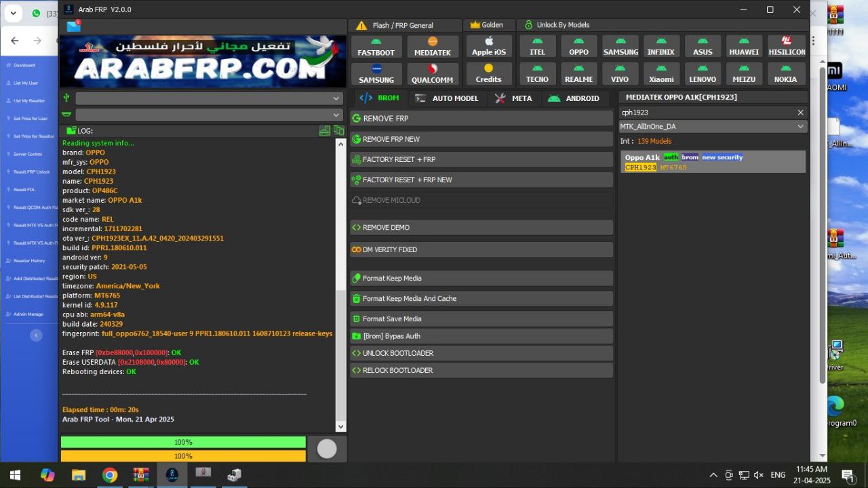Expand the COM port dropdown
Image resolution: width=868 pixels, height=488 pixels.
[x=209, y=115]
